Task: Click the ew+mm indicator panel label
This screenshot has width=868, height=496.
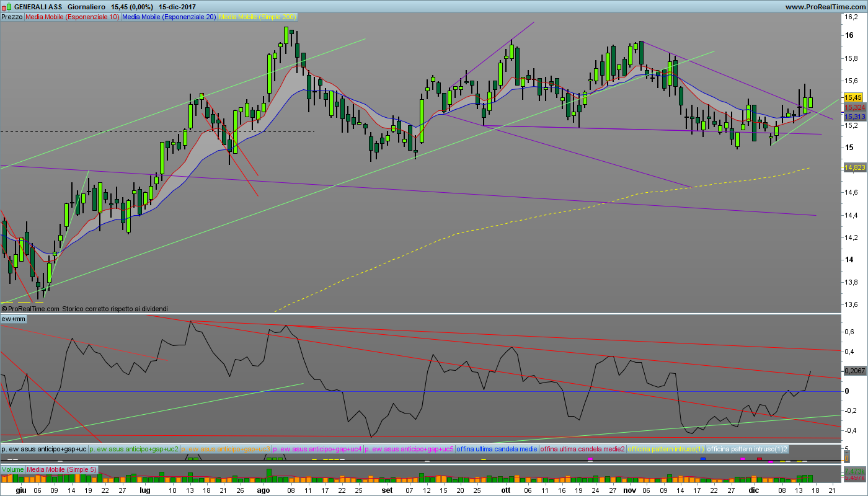Action: point(14,319)
